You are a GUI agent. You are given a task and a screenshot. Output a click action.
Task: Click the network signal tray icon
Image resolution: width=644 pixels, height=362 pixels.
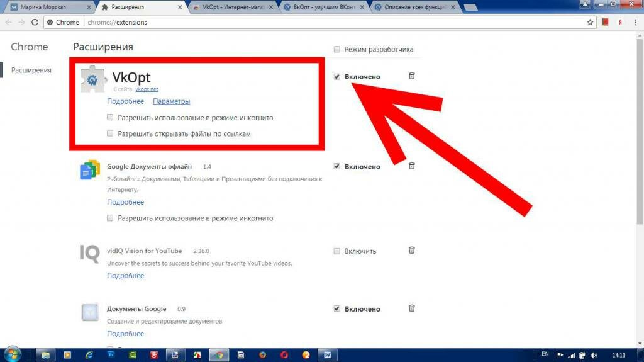pyautogui.click(x=571, y=355)
